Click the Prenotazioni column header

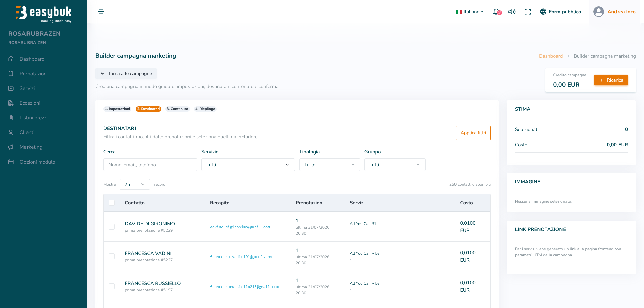coord(310,203)
